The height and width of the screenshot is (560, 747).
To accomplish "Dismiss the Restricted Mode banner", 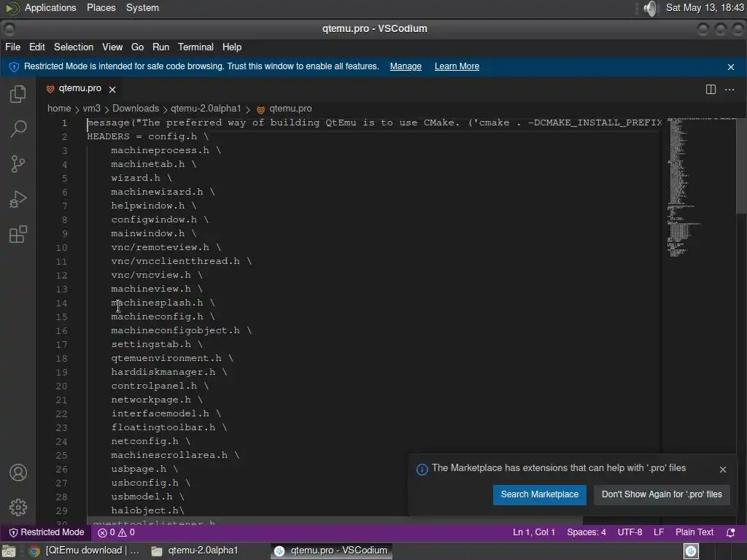I will (x=731, y=67).
